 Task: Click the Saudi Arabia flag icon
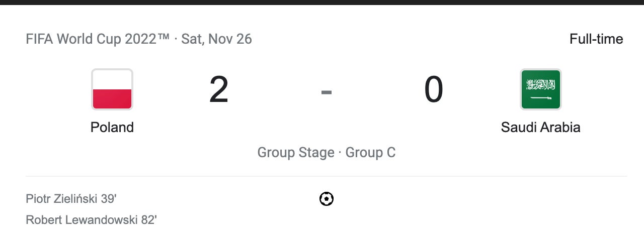(x=540, y=89)
